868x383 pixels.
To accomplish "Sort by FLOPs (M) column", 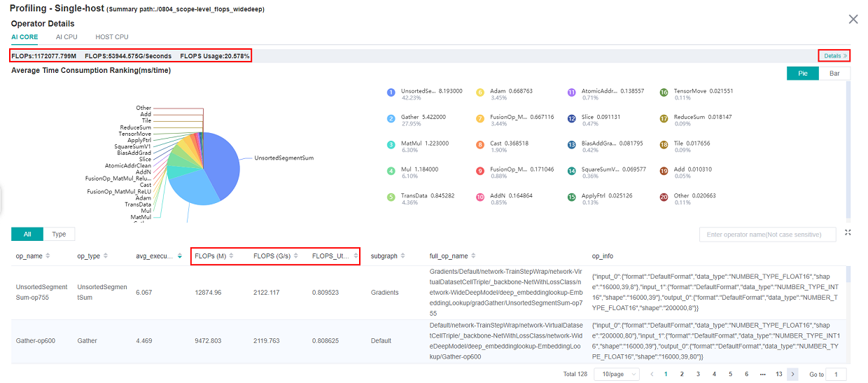I will coord(232,256).
